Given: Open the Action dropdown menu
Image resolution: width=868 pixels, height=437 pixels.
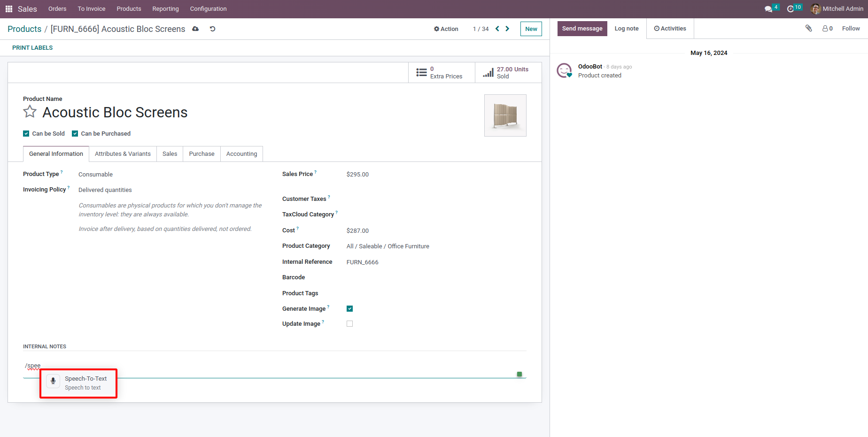Looking at the screenshot, I should 446,29.
